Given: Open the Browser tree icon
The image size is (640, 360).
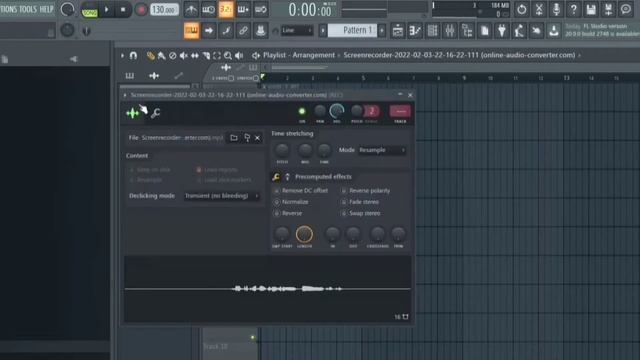Looking at the screenshot, I should pos(467,31).
